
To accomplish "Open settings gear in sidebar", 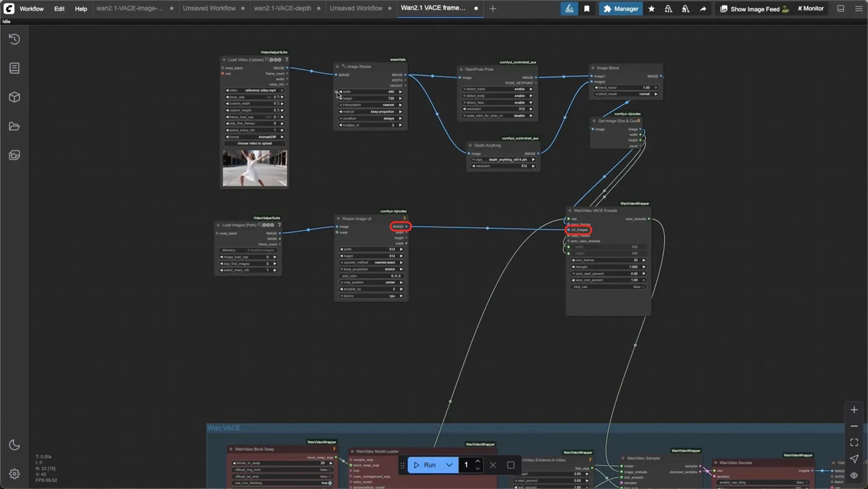I will point(14,474).
